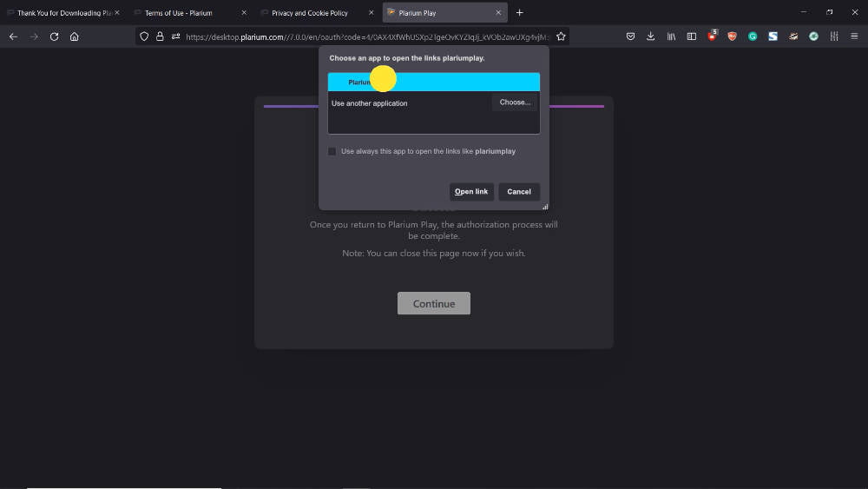Tick 'Use always this app' checkbox

pos(332,151)
